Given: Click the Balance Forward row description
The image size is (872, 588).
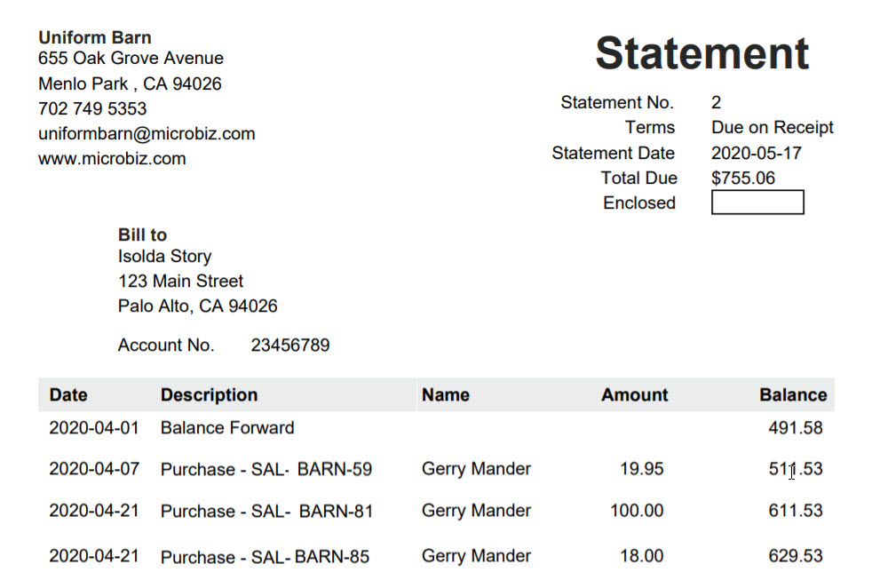Looking at the screenshot, I should click(x=227, y=427).
